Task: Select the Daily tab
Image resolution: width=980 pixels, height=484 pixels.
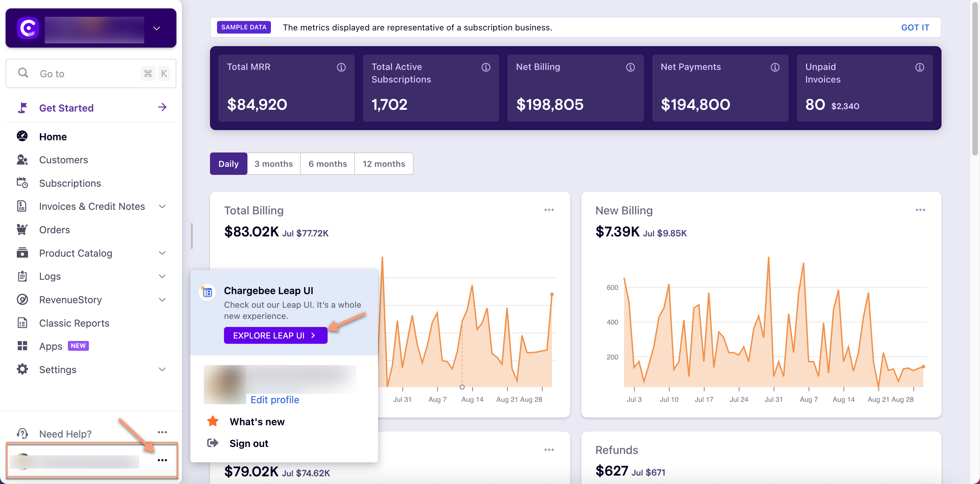Action: point(228,164)
